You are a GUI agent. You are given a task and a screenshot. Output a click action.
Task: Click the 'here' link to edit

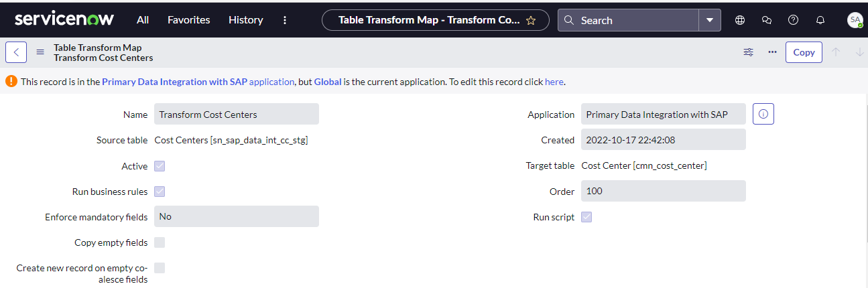[x=554, y=82]
